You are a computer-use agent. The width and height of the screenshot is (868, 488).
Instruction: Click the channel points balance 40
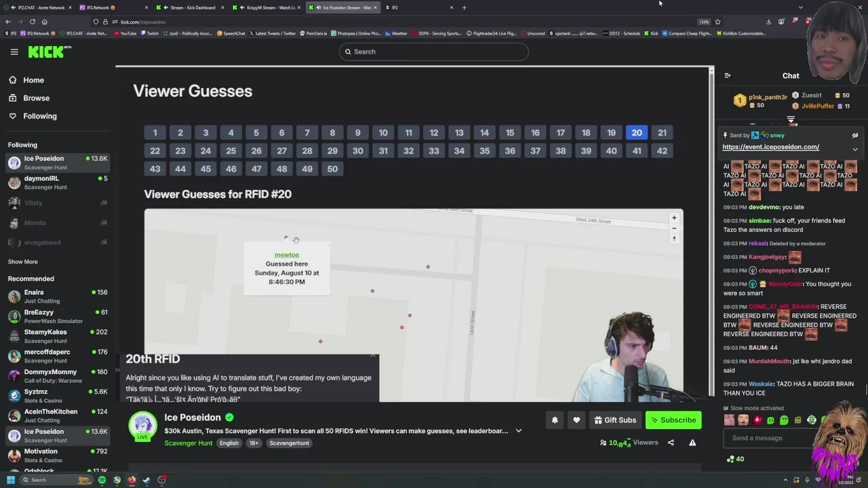(735, 459)
